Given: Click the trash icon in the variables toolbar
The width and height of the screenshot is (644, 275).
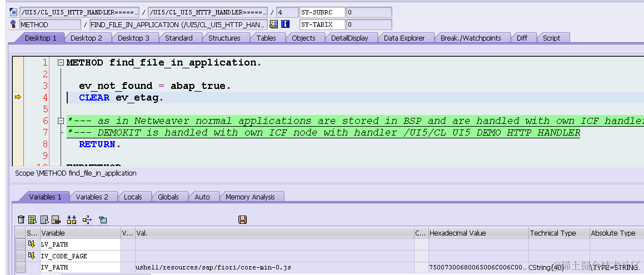Looking at the screenshot, I should [x=21, y=220].
